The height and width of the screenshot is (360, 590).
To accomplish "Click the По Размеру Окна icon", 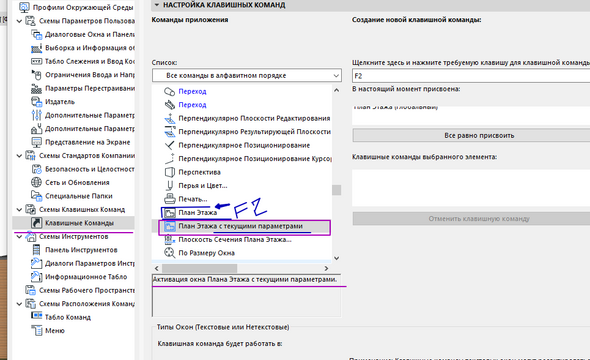I will click(x=170, y=253).
